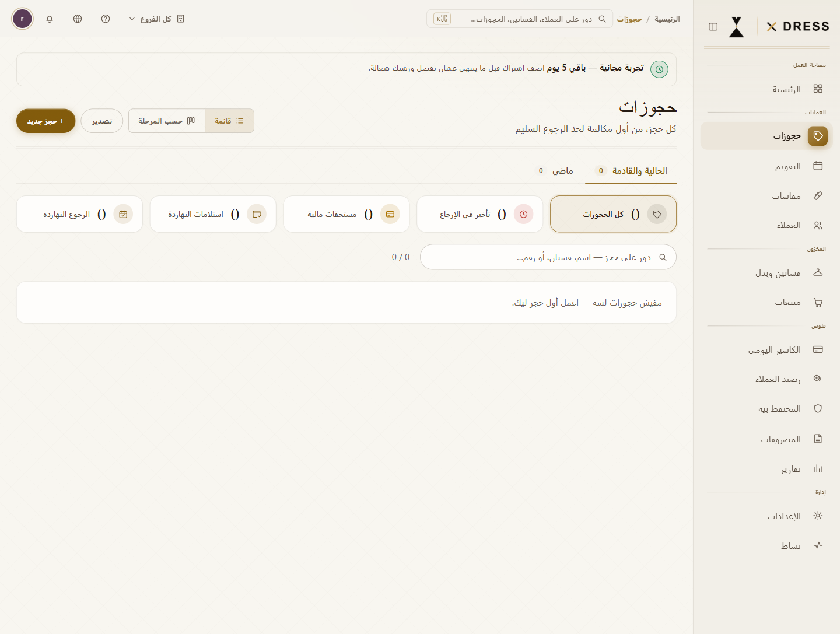
Task: Click the 0 / 0 results counter
Action: pos(401,257)
